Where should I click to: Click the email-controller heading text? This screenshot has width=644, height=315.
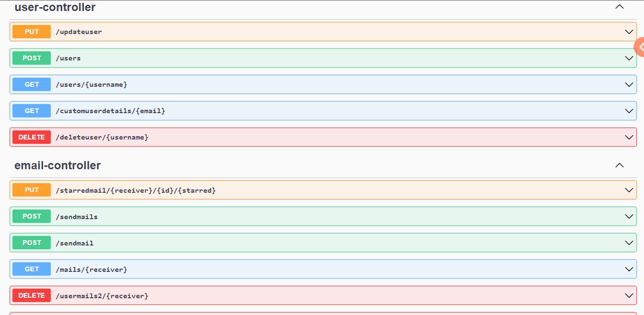click(x=57, y=165)
